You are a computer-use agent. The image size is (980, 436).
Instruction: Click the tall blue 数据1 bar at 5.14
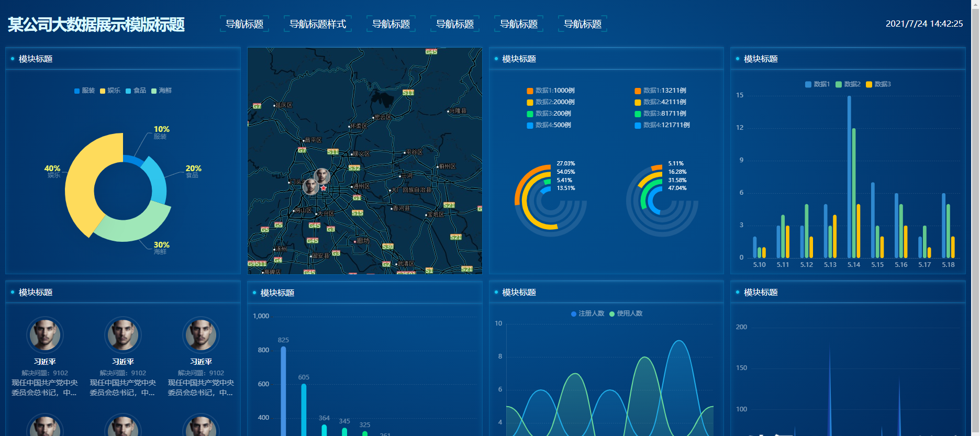tap(849, 177)
